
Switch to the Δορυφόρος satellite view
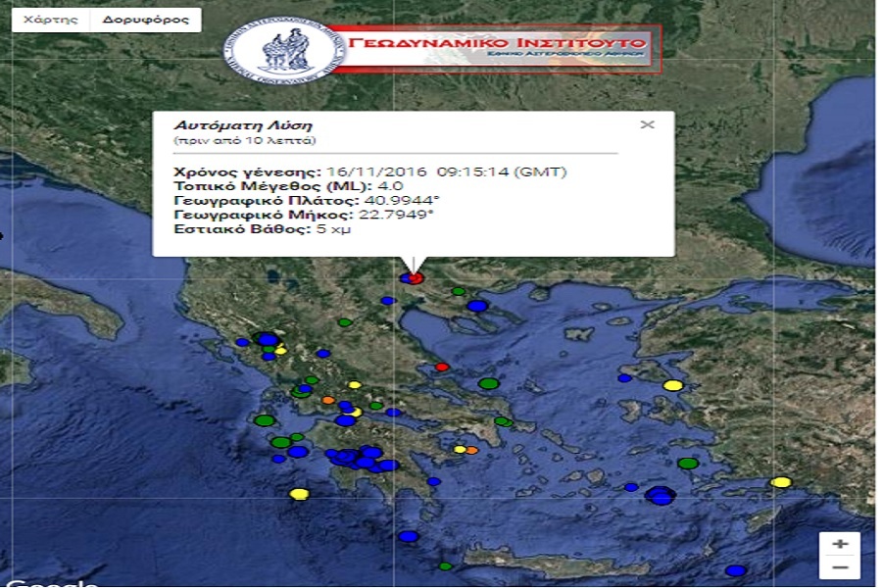point(146,20)
